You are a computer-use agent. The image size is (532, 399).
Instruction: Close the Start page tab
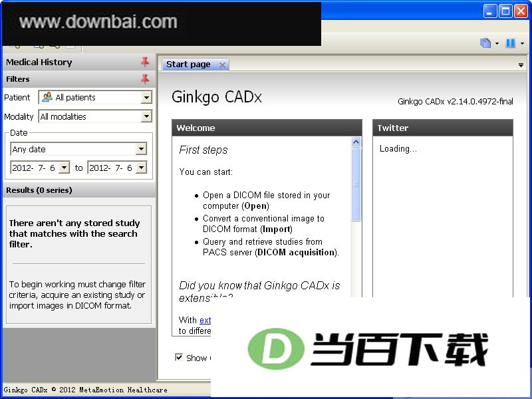[222, 65]
